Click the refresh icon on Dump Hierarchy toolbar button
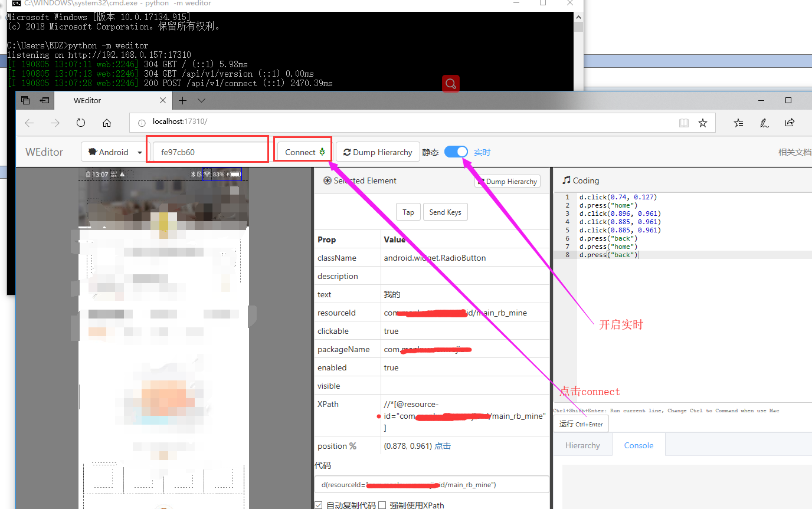Viewport: 812px width, 509px height. pos(348,152)
